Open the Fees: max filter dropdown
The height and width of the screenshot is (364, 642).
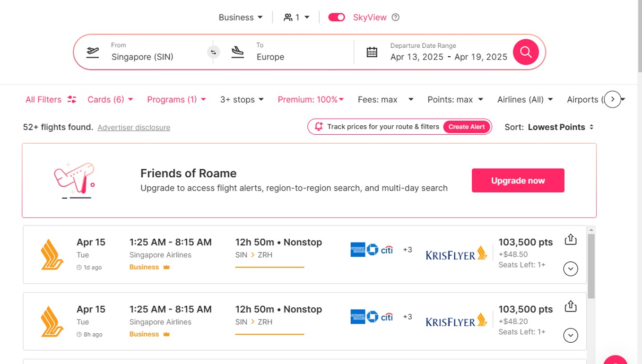pyautogui.click(x=385, y=100)
